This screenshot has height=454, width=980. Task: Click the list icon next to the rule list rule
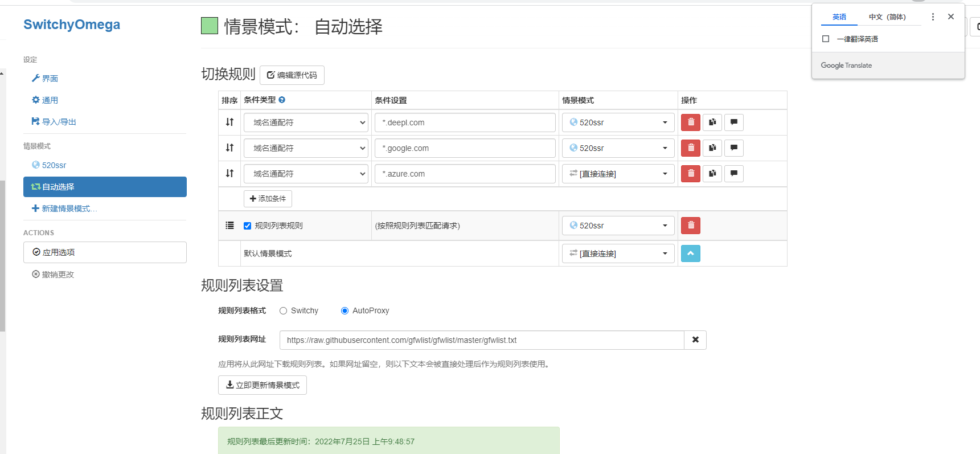point(229,226)
